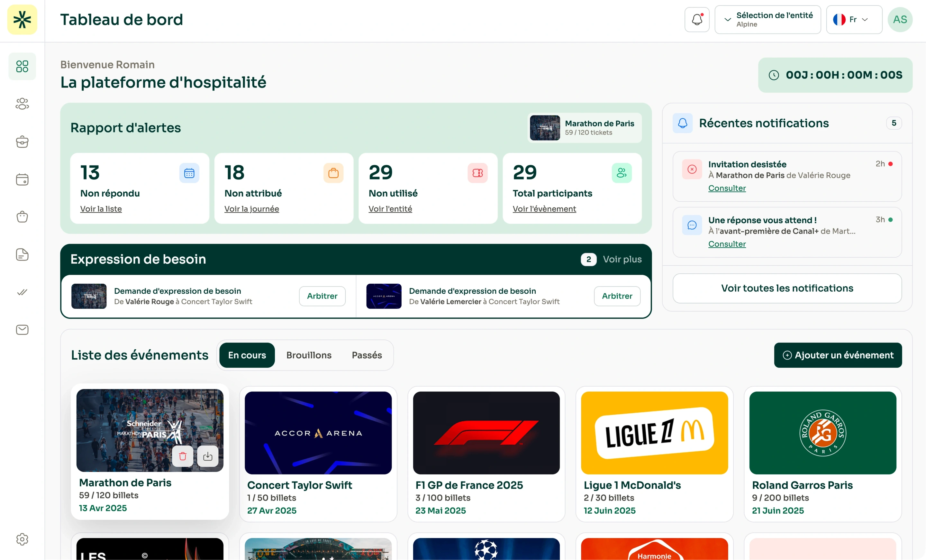Open the settings gear in the sidebar
This screenshot has width=926, height=560.
22,539
